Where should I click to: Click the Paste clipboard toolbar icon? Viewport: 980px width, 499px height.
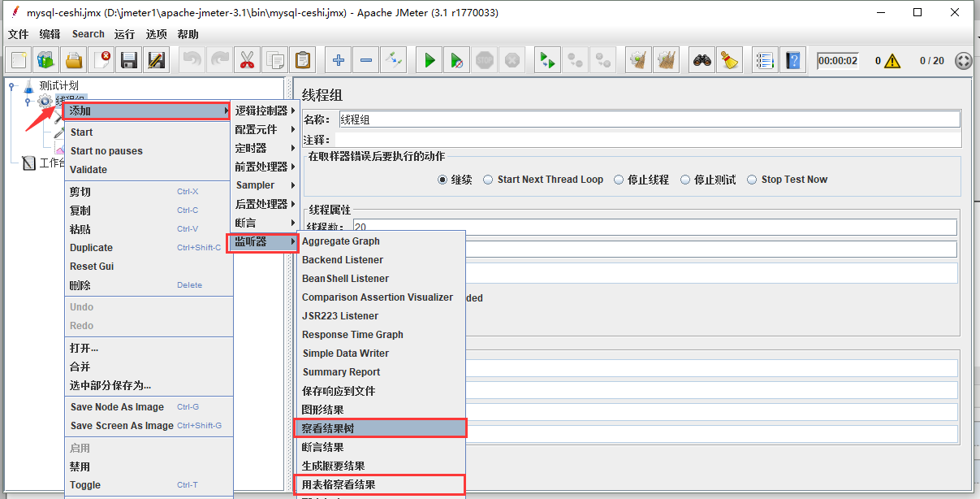[x=303, y=60]
